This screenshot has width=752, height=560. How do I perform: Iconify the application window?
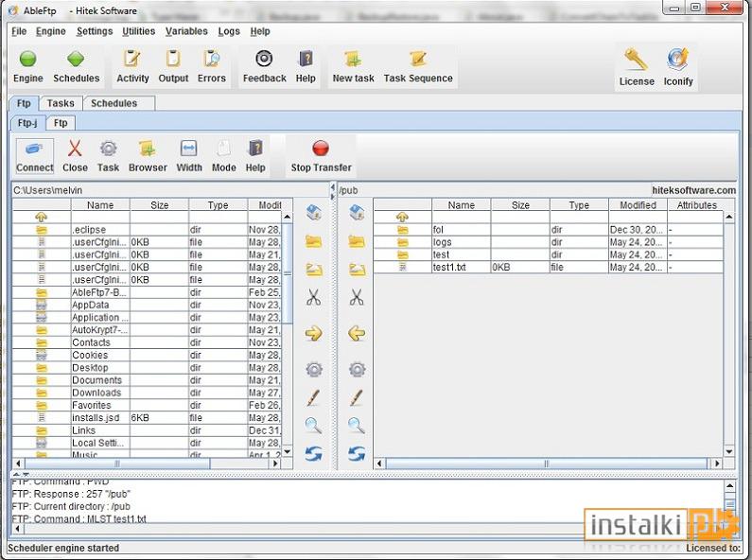pyautogui.click(x=677, y=66)
